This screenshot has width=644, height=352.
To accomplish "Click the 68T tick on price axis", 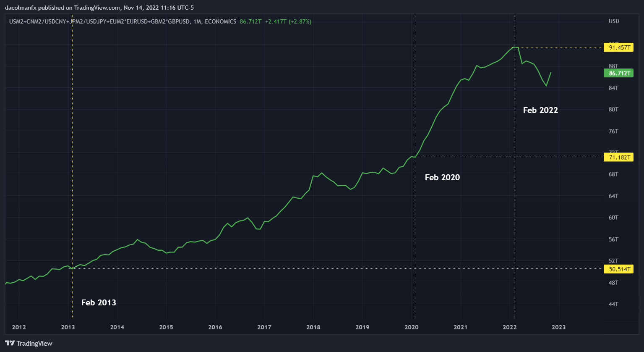I will coord(613,174).
